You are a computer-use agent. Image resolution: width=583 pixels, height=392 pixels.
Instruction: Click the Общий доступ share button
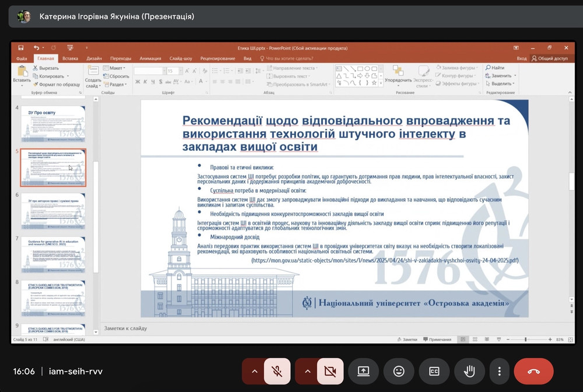pyautogui.click(x=549, y=58)
